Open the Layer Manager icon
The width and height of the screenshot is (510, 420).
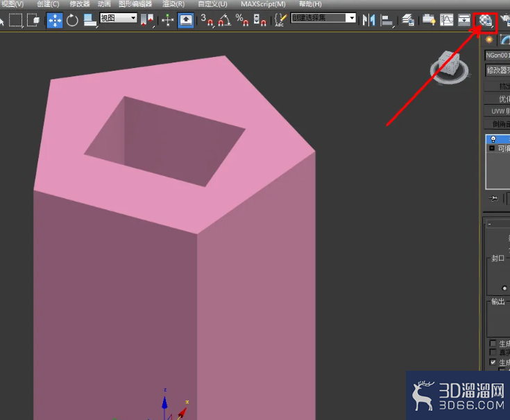tap(407, 20)
